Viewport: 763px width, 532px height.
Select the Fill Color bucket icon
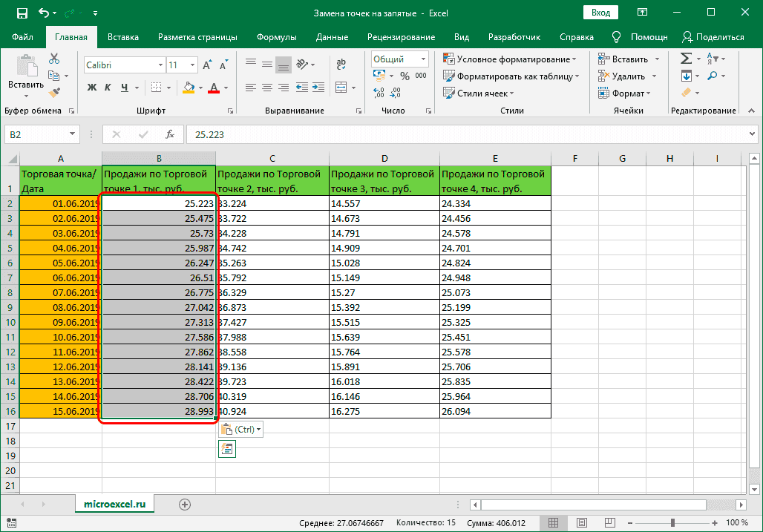click(x=187, y=88)
